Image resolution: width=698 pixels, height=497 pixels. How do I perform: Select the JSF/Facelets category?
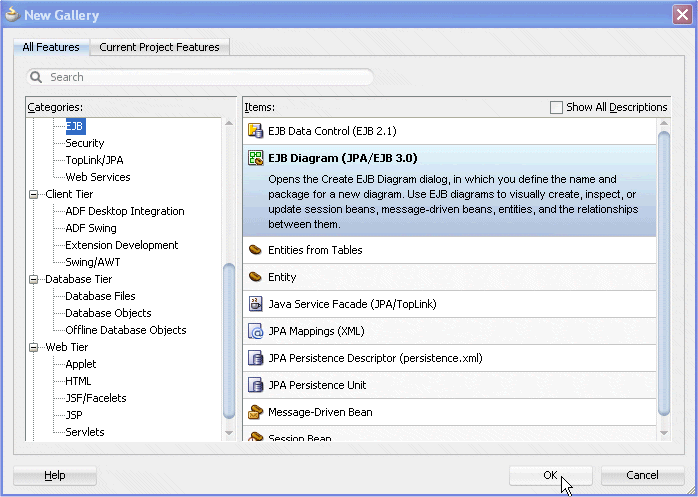pos(96,398)
